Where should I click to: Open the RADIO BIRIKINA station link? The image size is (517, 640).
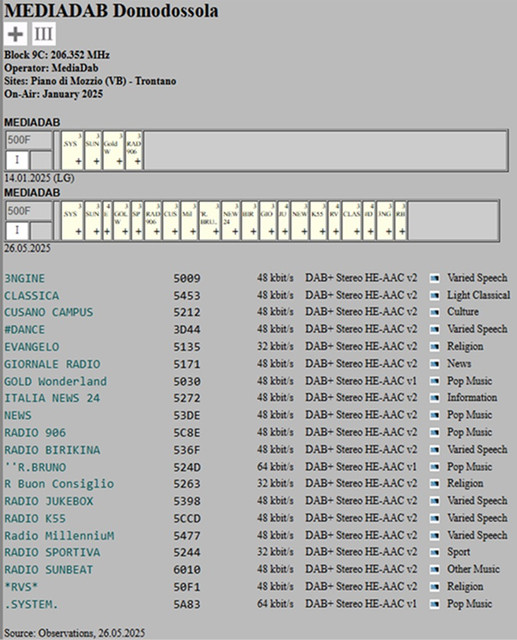coord(52,450)
